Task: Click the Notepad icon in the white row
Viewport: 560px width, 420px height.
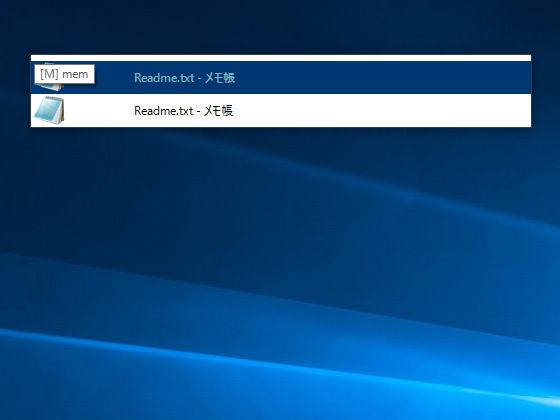Action: click(49, 110)
